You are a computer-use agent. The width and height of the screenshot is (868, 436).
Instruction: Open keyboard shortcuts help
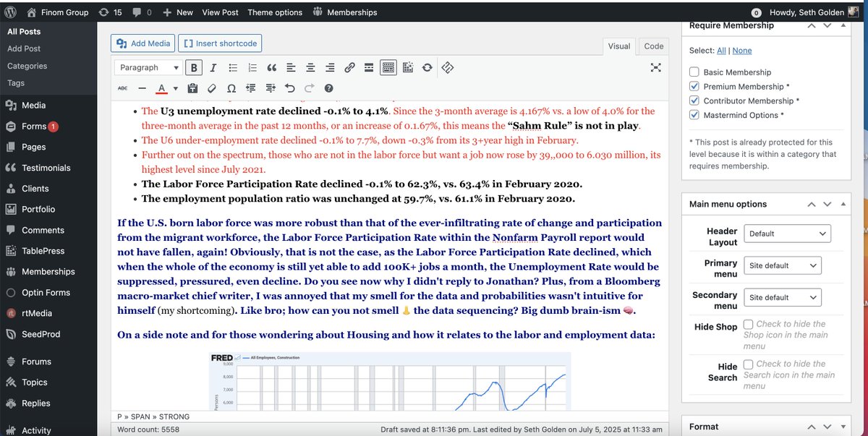coord(328,88)
